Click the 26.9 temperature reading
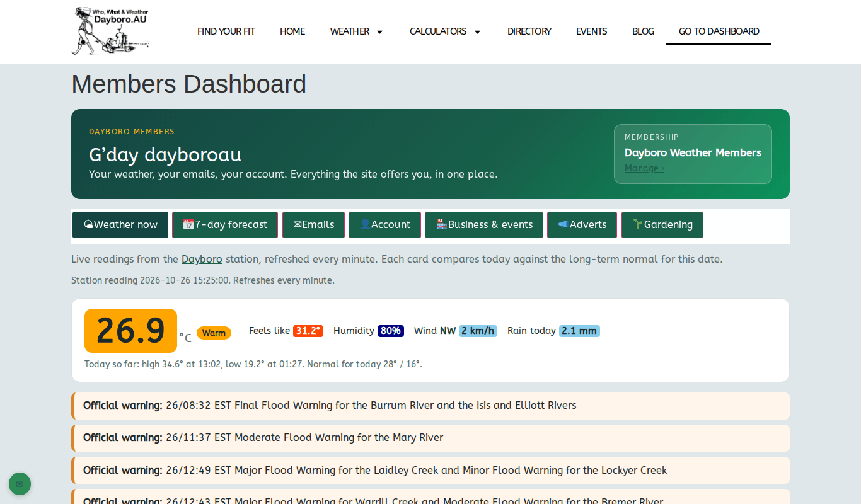Image resolution: width=861 pixels, height=504 pixels. 130,331
